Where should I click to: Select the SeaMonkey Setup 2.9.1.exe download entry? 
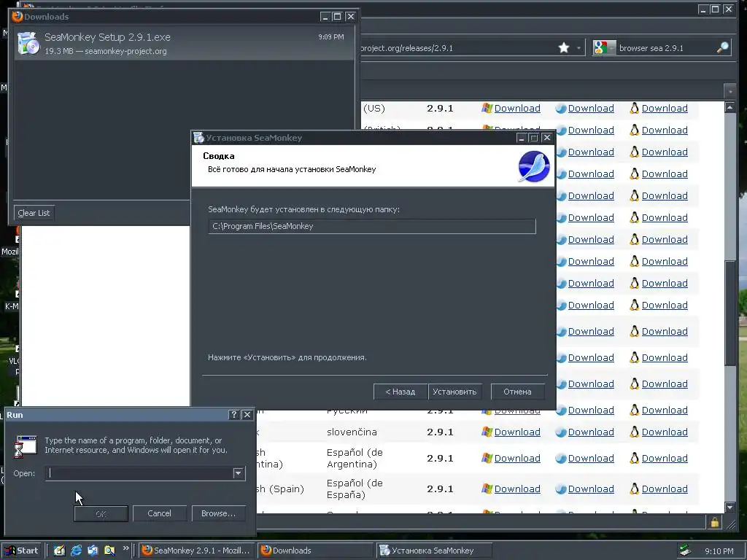184,43
